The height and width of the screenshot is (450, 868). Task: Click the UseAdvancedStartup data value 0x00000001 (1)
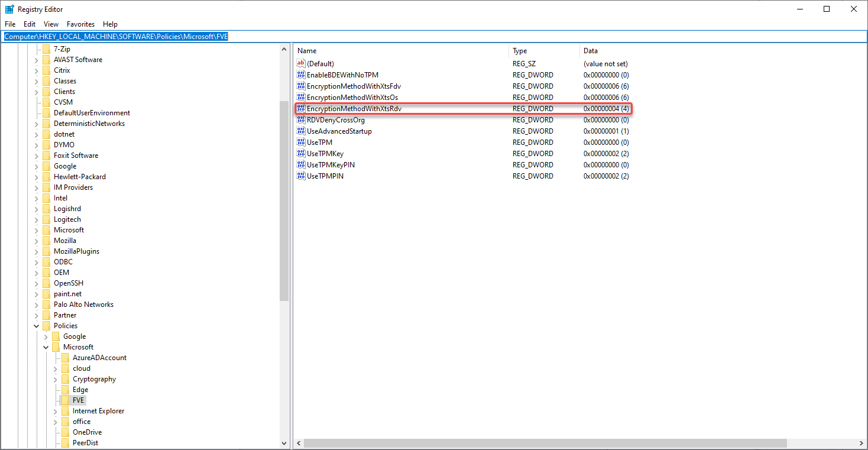pyautogui.click(x=606, y=131)
